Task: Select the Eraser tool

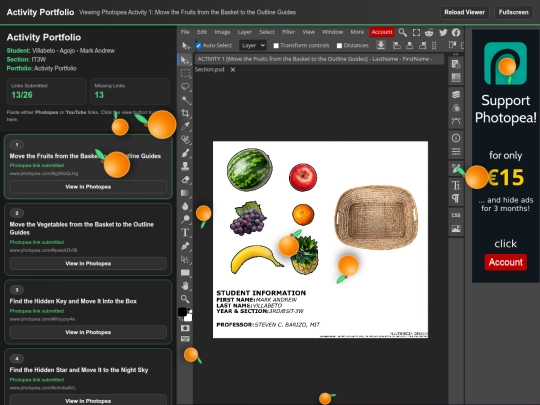Action: pos(185,179)
